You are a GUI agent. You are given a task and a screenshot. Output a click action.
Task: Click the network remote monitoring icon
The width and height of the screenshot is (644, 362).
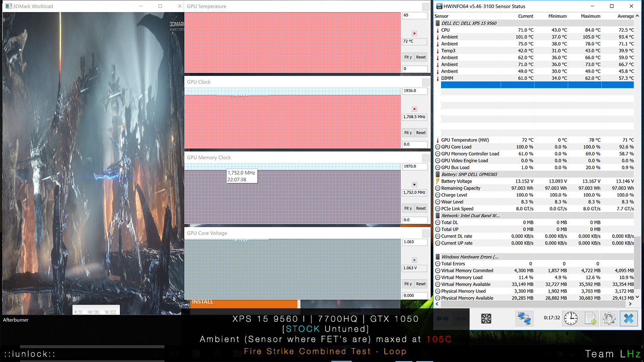[x=524, y=319]
